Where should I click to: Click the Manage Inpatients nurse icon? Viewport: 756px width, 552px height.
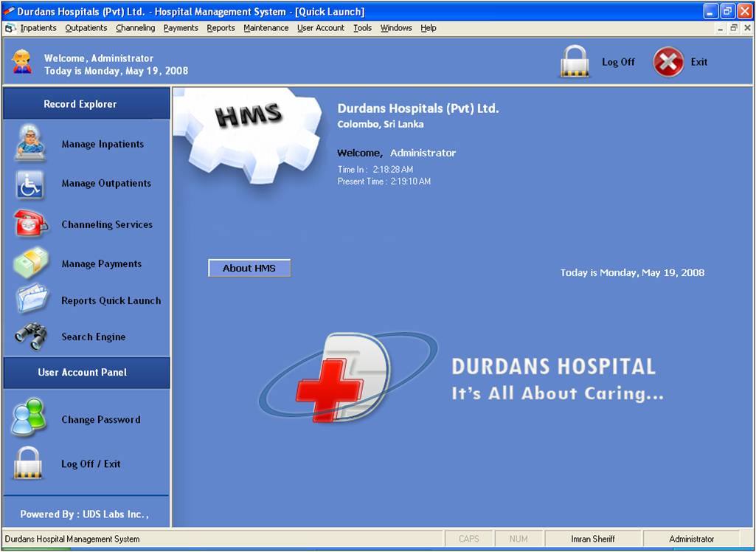point(30,143)
